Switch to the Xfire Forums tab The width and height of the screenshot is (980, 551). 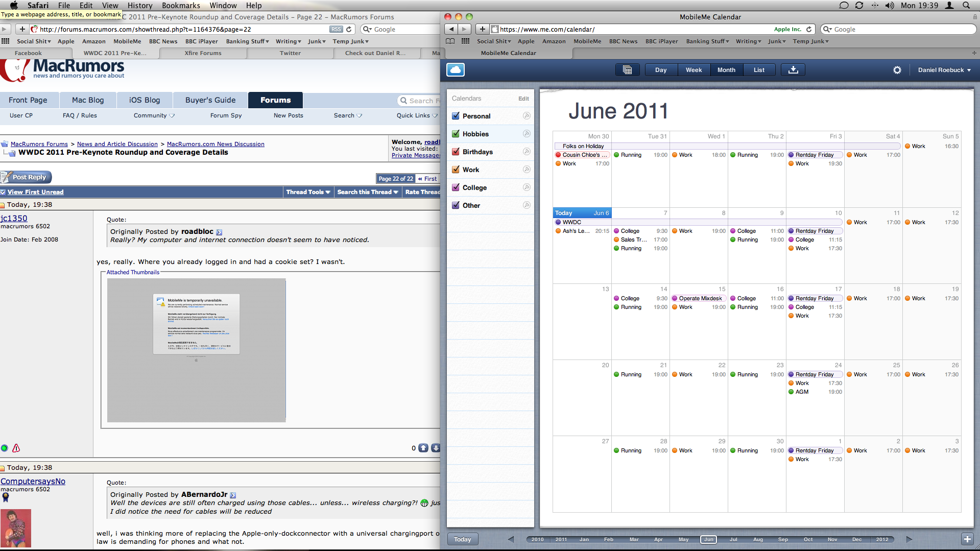pos(203,53)
